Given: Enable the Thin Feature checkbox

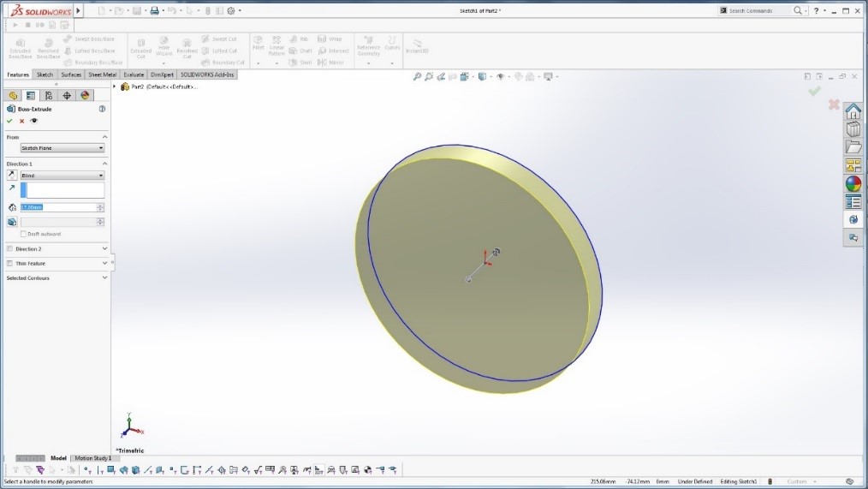Looking at the screenshot, I should 9,264.
